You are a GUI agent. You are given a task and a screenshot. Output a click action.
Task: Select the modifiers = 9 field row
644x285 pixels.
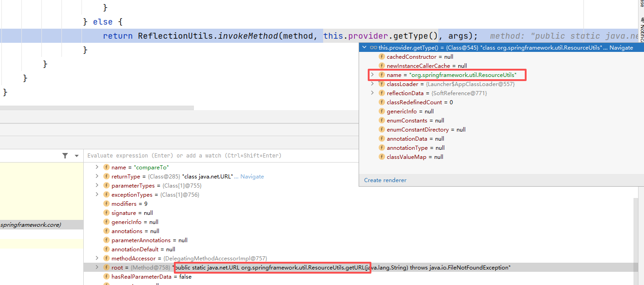pos(129,204)
